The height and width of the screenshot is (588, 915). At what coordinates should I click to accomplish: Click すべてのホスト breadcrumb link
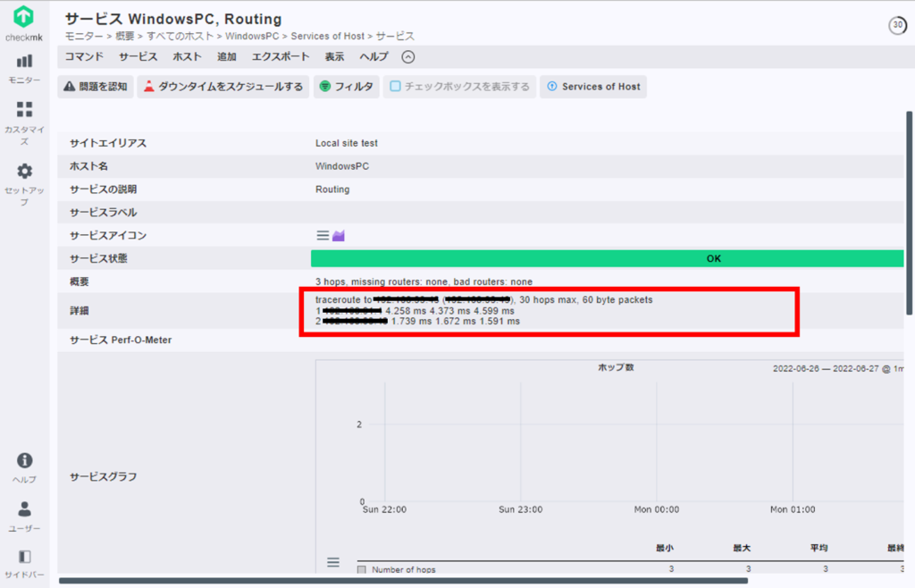pos(180,36)
